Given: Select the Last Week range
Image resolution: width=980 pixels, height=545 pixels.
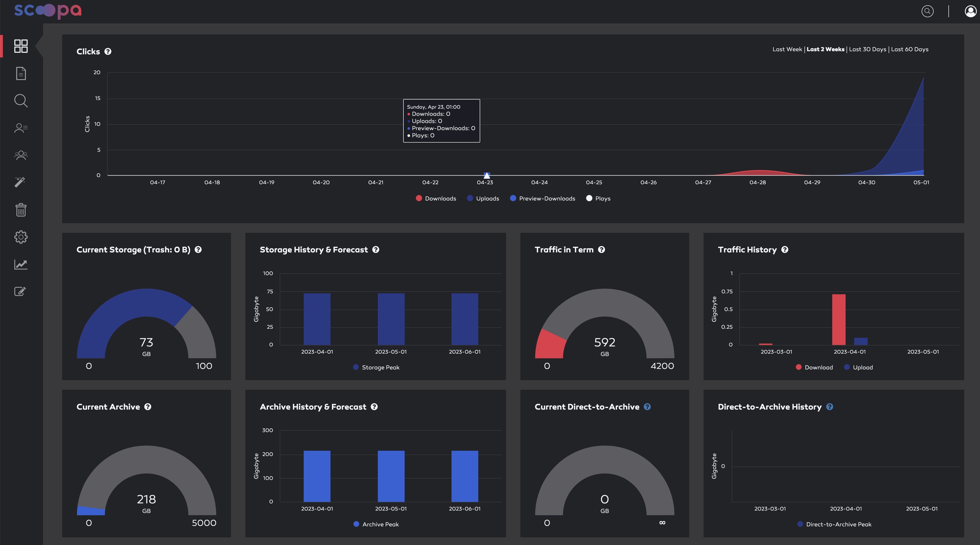Looking at the screenshot, I should 787,50.
